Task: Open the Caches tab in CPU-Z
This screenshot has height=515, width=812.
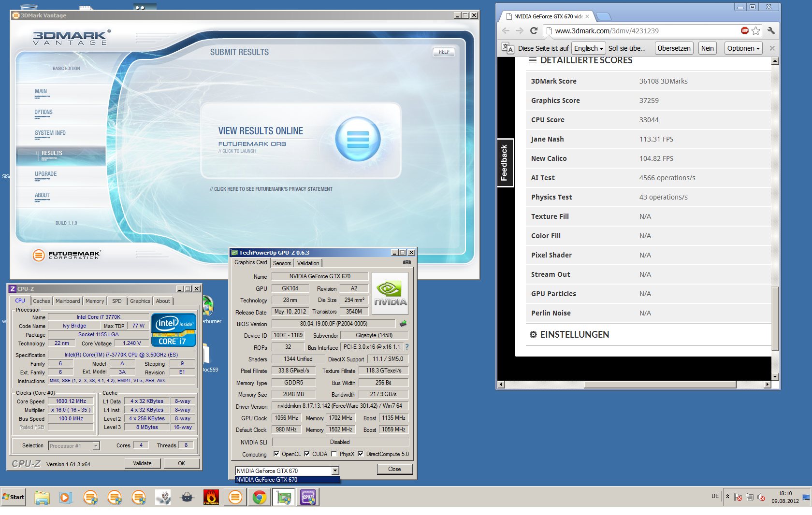Action: point(42,301)
